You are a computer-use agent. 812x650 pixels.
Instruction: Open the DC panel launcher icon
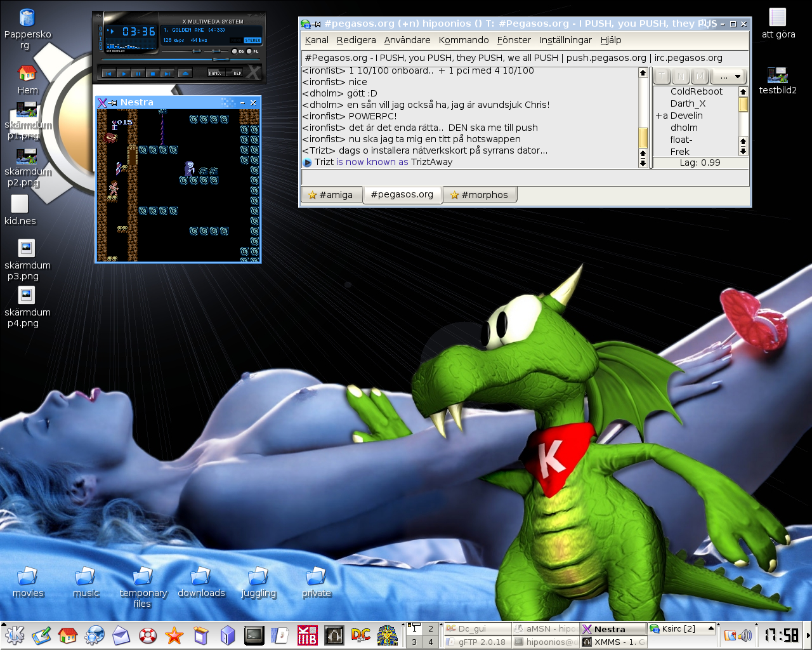point(361,635)
